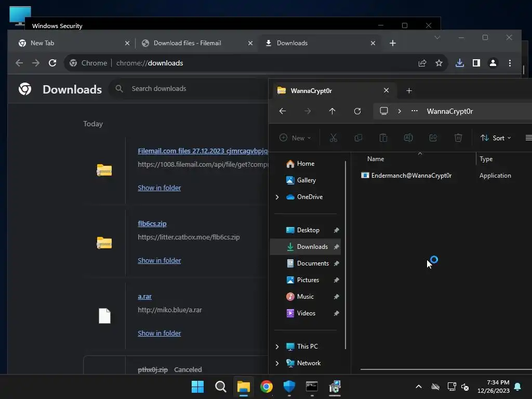This screenshot has width=532, height=399.
Task: Click the Copy icon in Explorer toolbar
Action: point(358,138)
